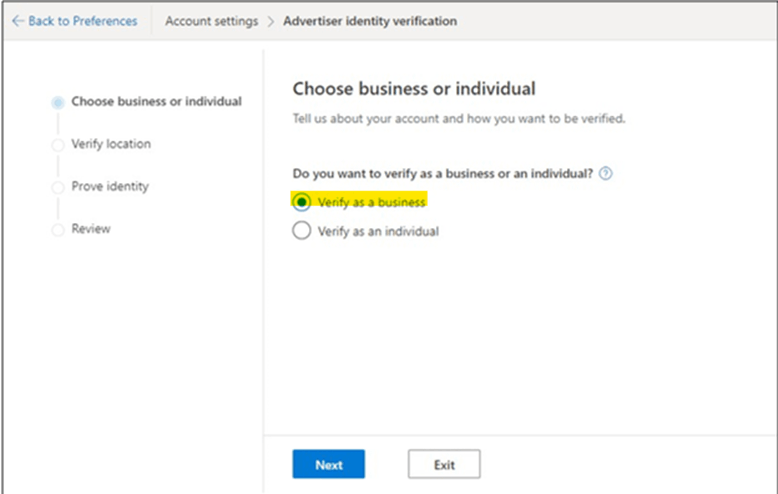Screen dimensions: 778x494
Task: Click the Review step circle
Action: pyautogui.click(x=58, y=230)
